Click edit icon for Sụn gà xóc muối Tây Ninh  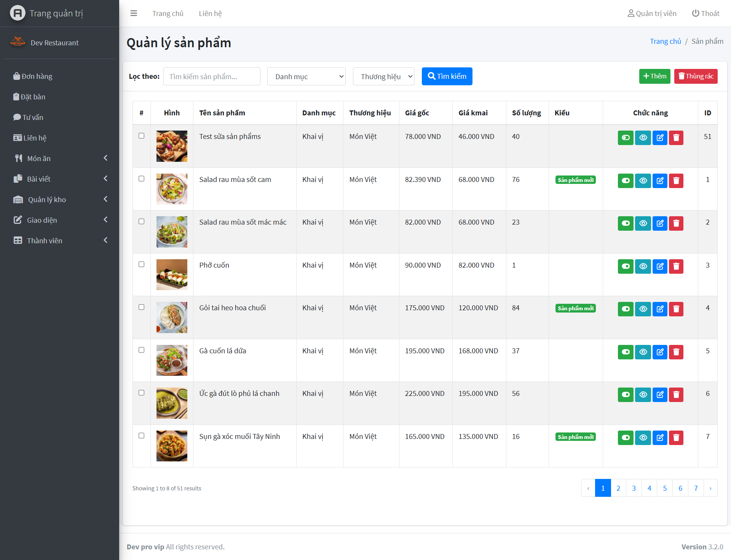pyautogui.click(x=660, y=437)
